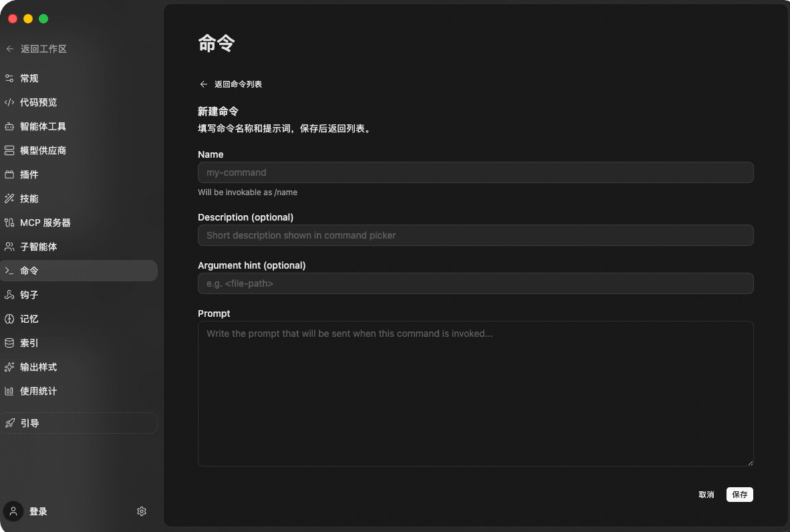Screen dimensions: 790x532
Task: Click the 输出样式 sparkle icon
Action: tap(9, 367)
